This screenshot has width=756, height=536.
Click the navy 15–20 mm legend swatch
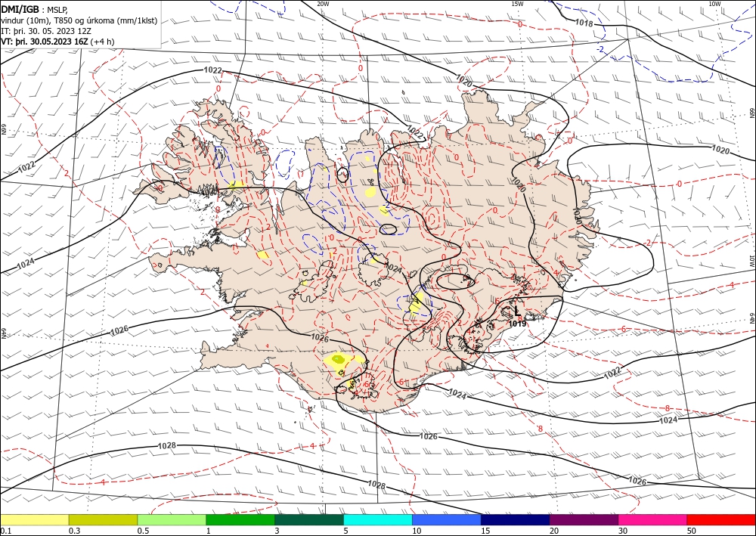tap(516, 519)
